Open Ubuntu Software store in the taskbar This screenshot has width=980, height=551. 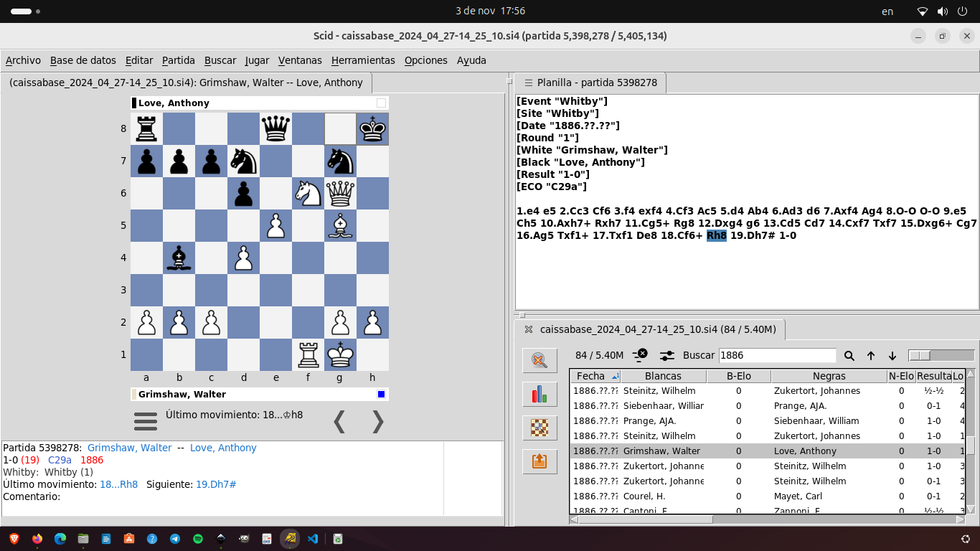click(x=129, y=538)
